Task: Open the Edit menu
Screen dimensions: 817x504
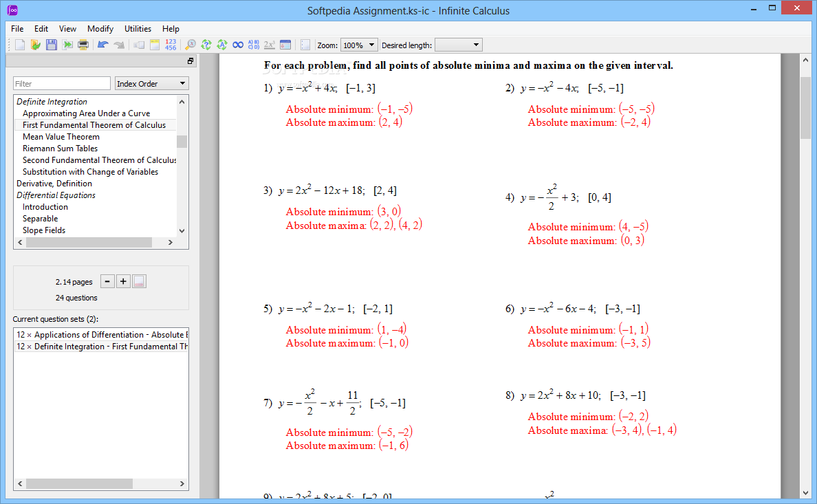Action: (41, 29)
